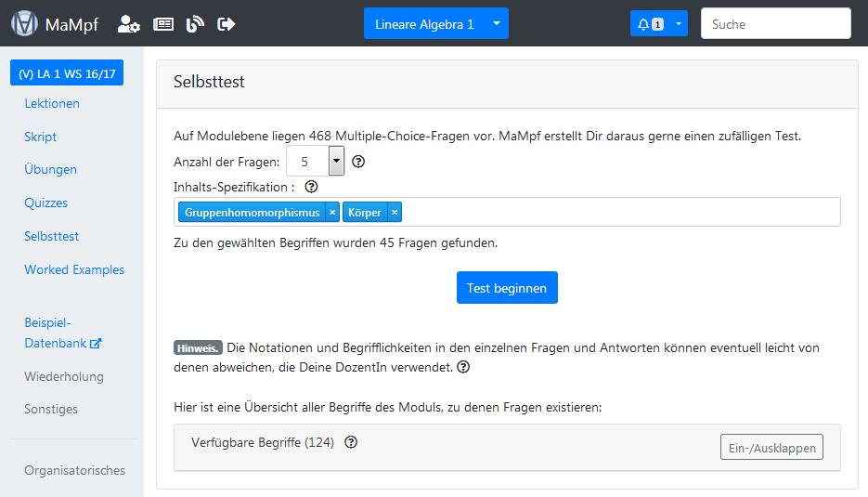
Task: Click the news card icon in navbar
Action: point(163,24)
